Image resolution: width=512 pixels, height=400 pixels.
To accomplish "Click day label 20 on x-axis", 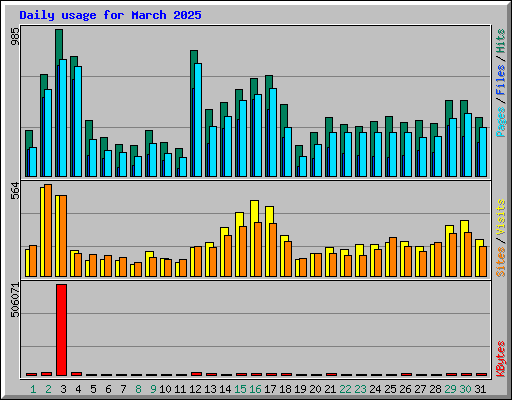I will (x=315, y=389).
